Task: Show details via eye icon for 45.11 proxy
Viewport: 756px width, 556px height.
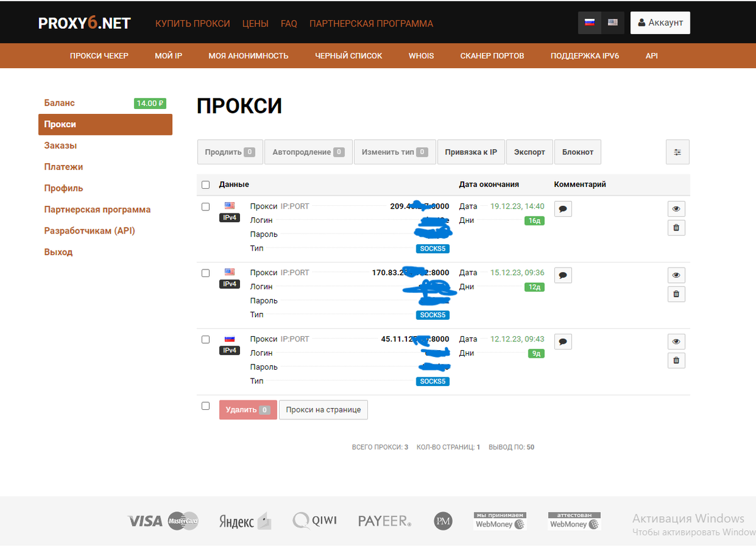Action: (x=676, y=342)
